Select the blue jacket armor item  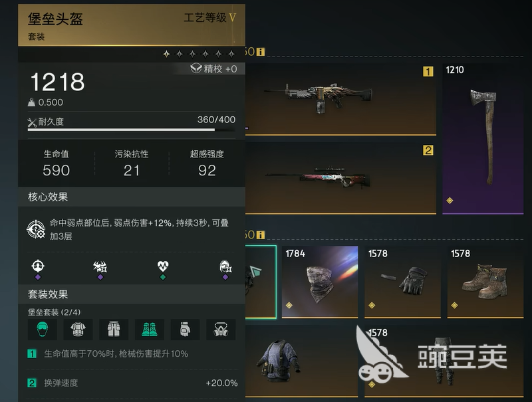coord(301,361)
